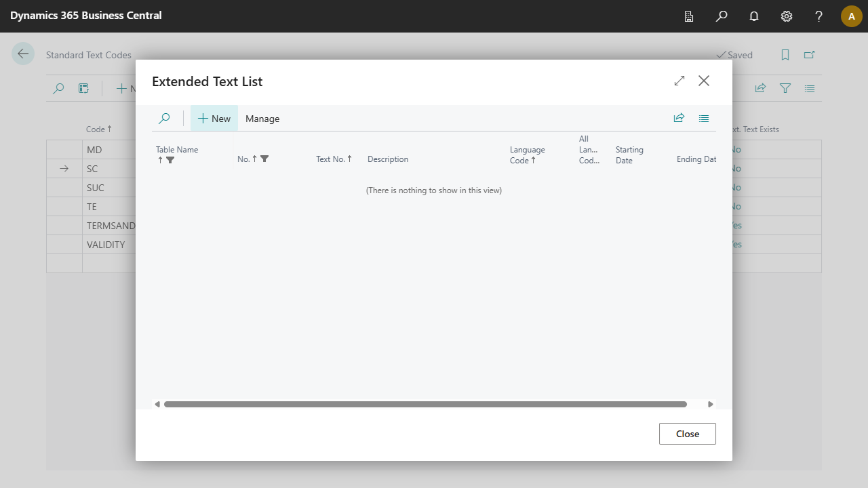Expand the Extended Text List dialog to full screen

pyautogui.click(x=679, y=81)
